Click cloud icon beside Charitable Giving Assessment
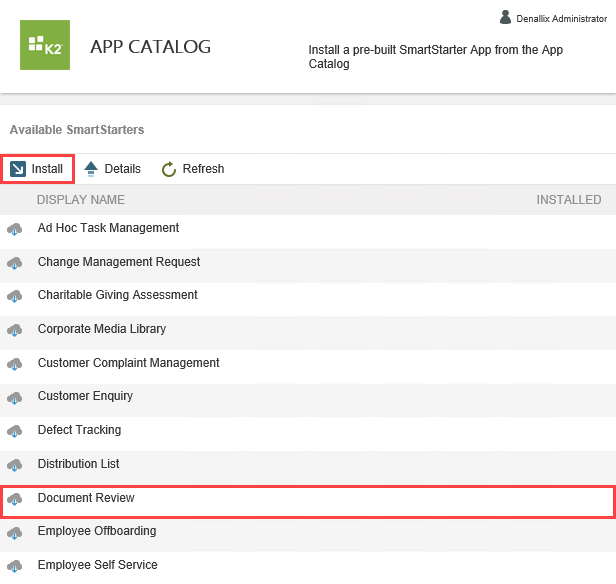616x584 pixels. [15, 296]
